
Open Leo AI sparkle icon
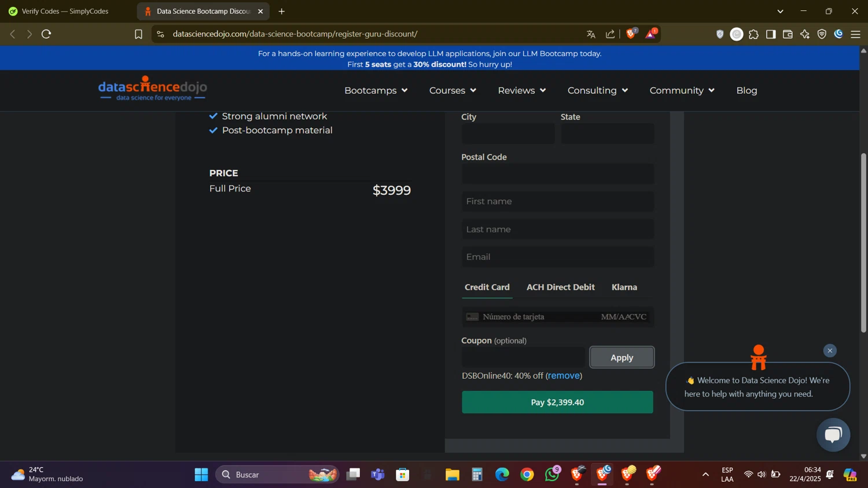tap(805, 34)
